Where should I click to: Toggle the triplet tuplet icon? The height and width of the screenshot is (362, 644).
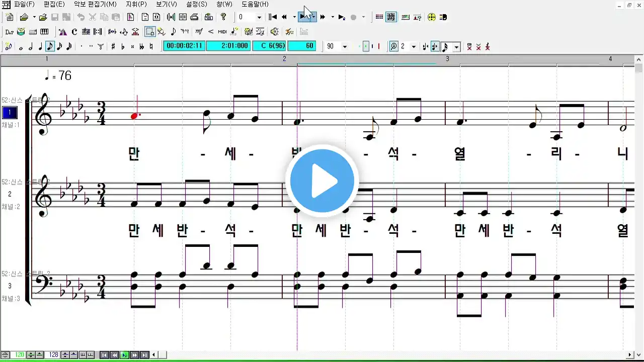coord(101,47)
